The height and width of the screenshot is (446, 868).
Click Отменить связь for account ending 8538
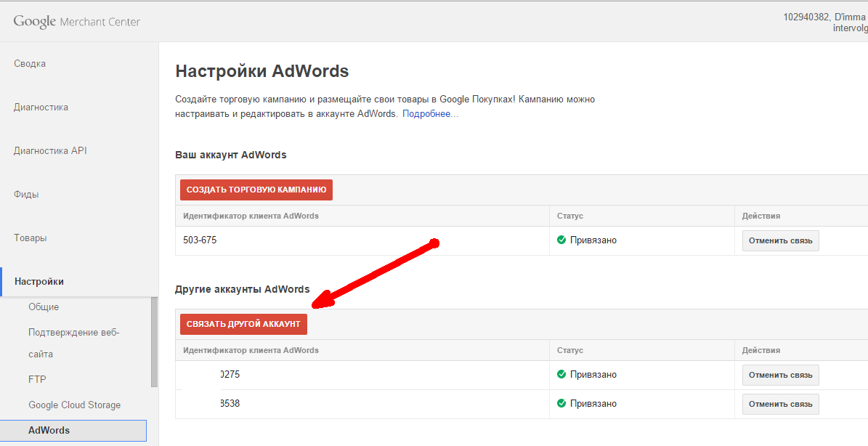coord(781,404)
